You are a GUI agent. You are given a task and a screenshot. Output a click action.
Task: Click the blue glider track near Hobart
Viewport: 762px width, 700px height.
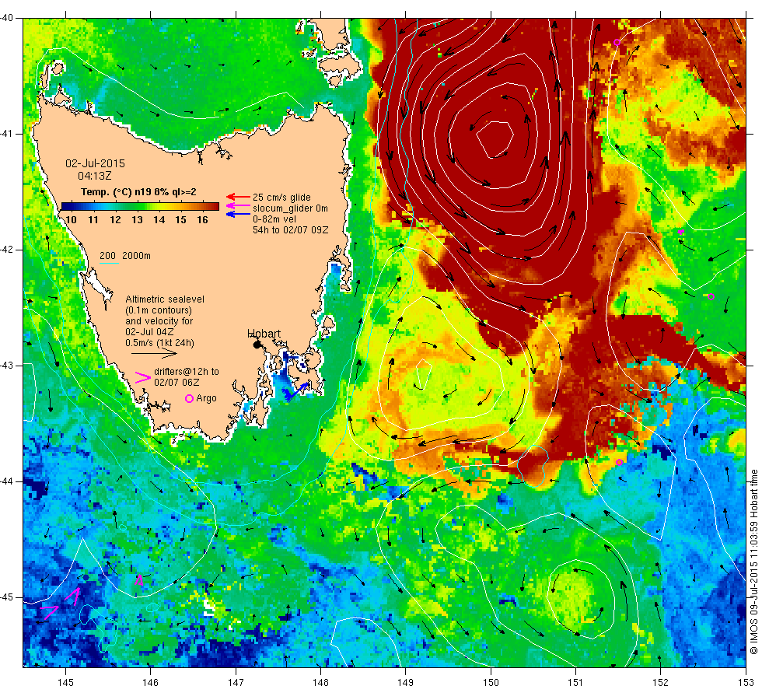(295, 392)
